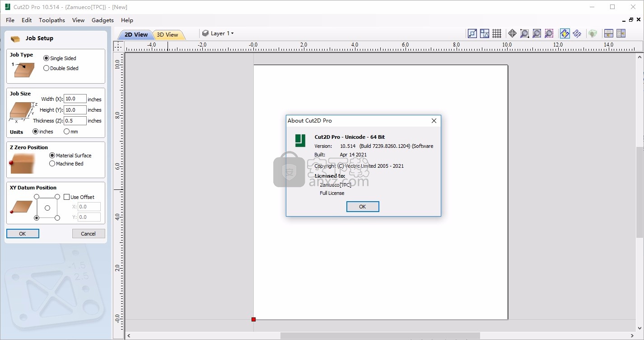Image resolution: width=644 pixels, height=340 pixels.
Task: Cancel the Job Setup
Action: pyautogui.click(x=89, y=234)
